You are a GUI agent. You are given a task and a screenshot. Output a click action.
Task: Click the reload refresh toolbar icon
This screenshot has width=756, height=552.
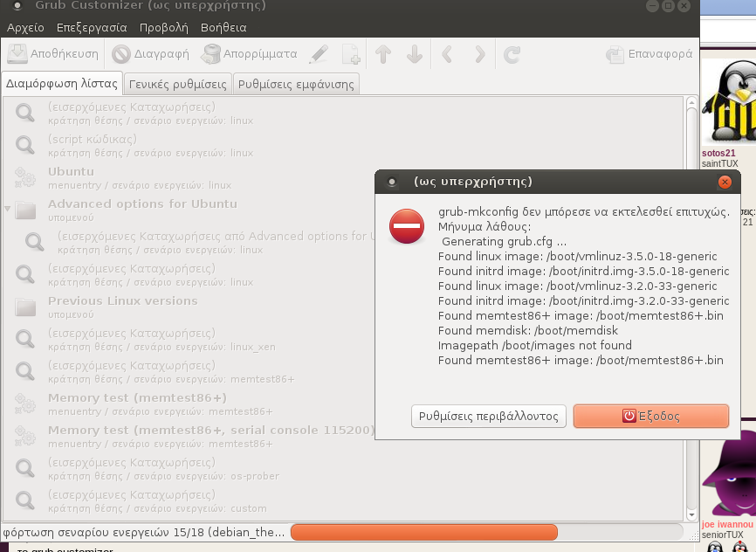point(512,55)
